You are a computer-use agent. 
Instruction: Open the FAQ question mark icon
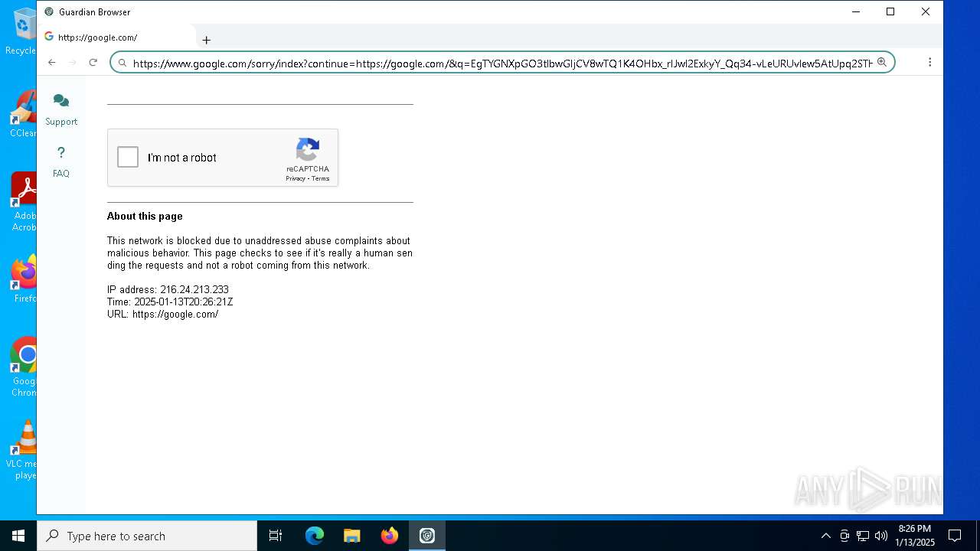tap(61, 152)
